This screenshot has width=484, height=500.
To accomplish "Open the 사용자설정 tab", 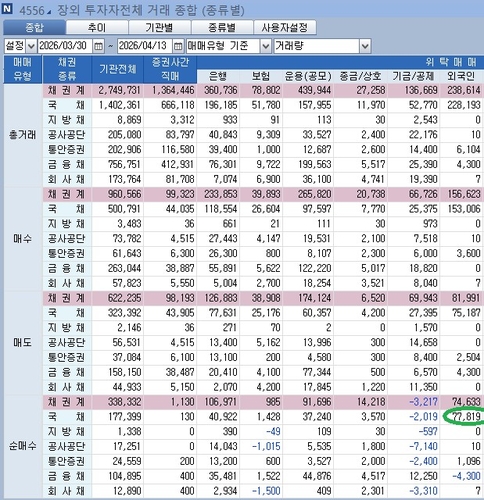I will (x=285, y=27).
